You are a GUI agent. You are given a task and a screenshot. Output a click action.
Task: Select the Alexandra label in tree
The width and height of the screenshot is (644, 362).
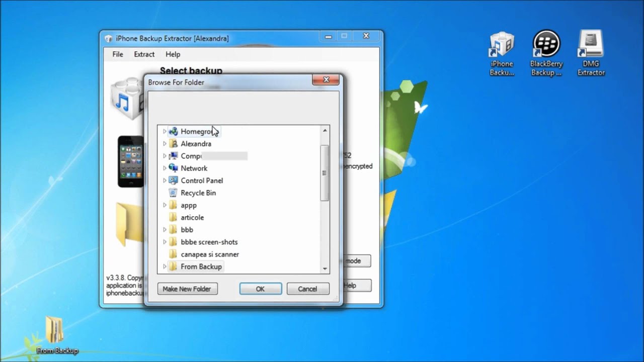pos(196,144)
